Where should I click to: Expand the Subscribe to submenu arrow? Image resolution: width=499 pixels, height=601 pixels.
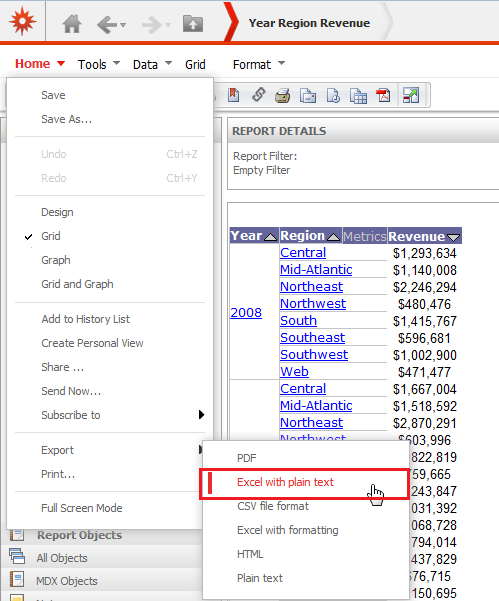201,415
